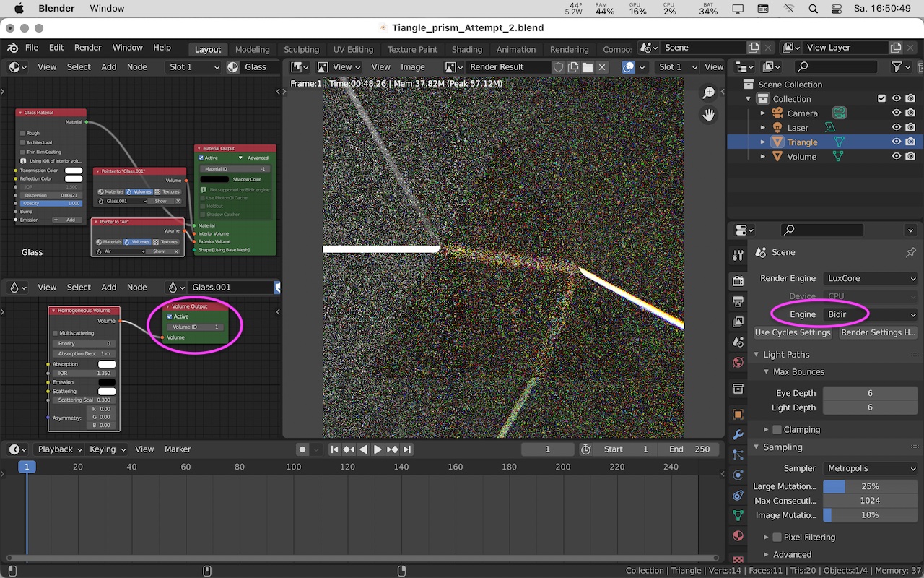This screenshot has height=578, width=924.
Task: Enable the Multiscattering checkbox
Action: (56, 333)
